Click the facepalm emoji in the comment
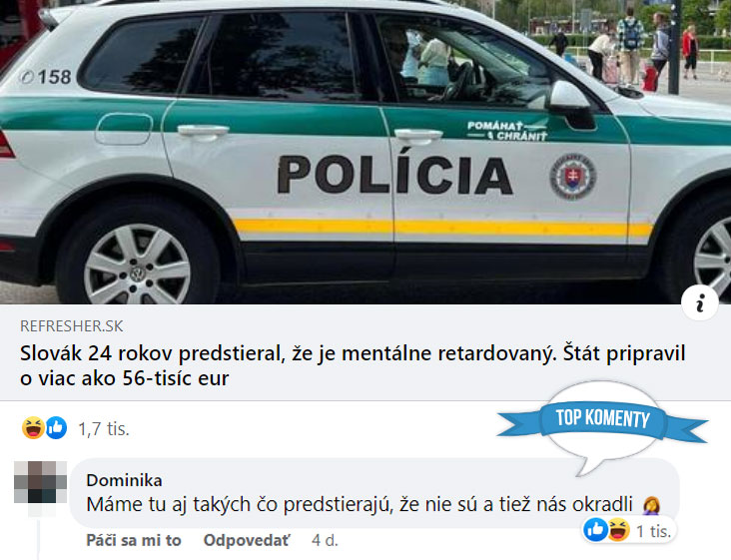Image resolution: width=731 pixels, height=560 pixels. pyautogui.click(x=651, y=505)
